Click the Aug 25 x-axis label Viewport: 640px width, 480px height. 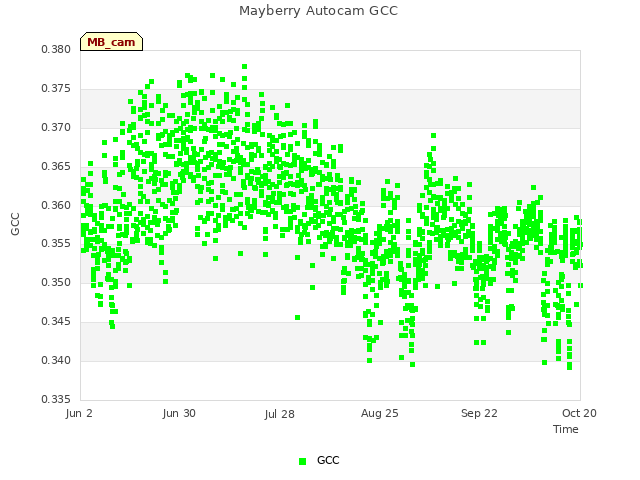[380, 413]
